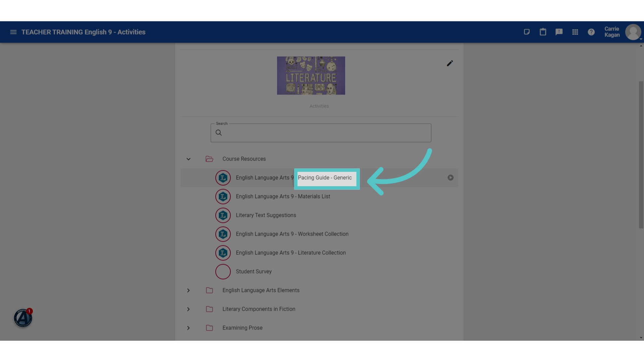
Task: Click the help question mark icon
Action: point(591,32)
